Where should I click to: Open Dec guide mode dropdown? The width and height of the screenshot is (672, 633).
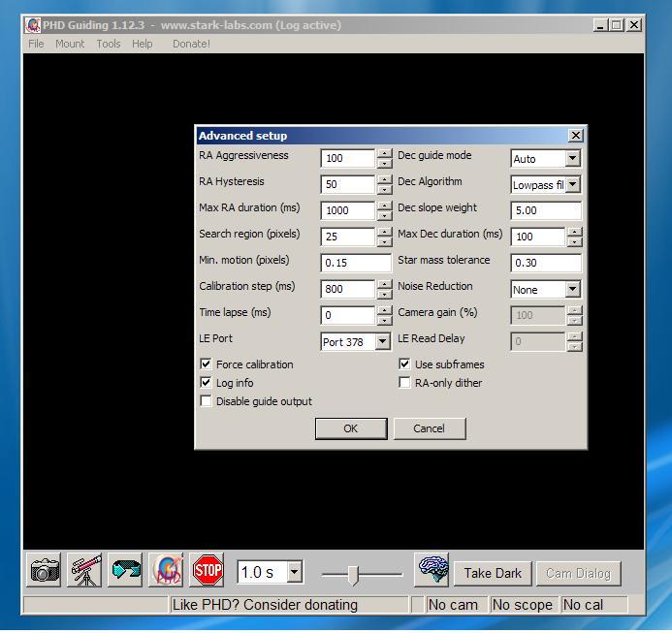[572, 159]
